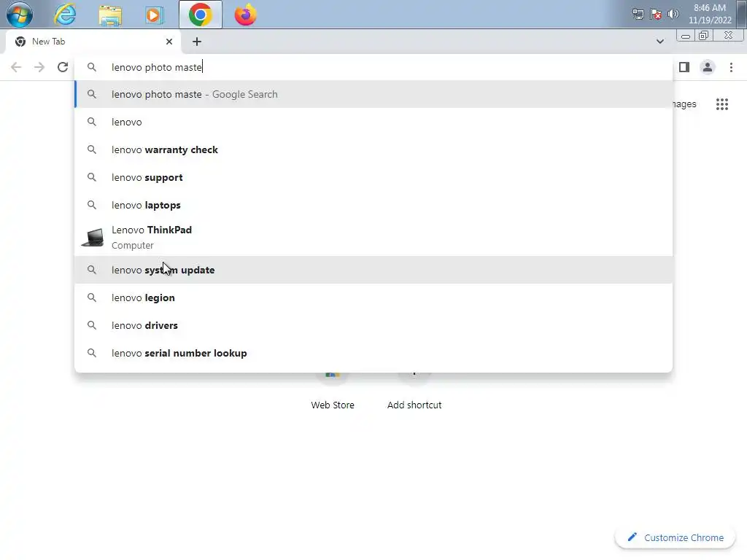Choose 'lenovo photo maste - Google Search' suggestion

(373, 94)
